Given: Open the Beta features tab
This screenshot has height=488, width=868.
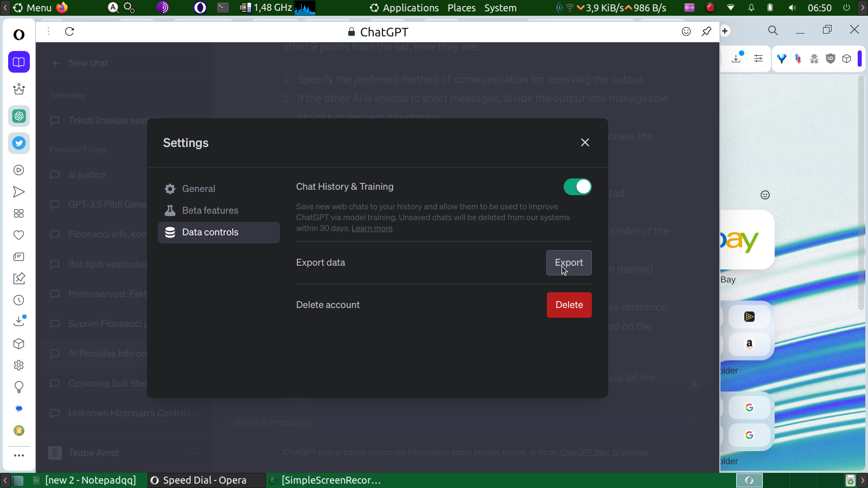Looking at the screenshot, I should tap(219, 210).
